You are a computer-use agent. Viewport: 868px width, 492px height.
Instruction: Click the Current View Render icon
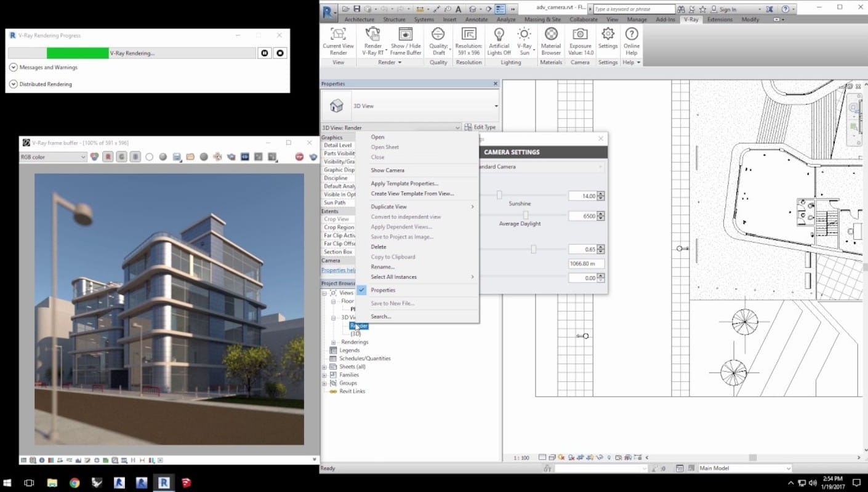click(338, 34)
